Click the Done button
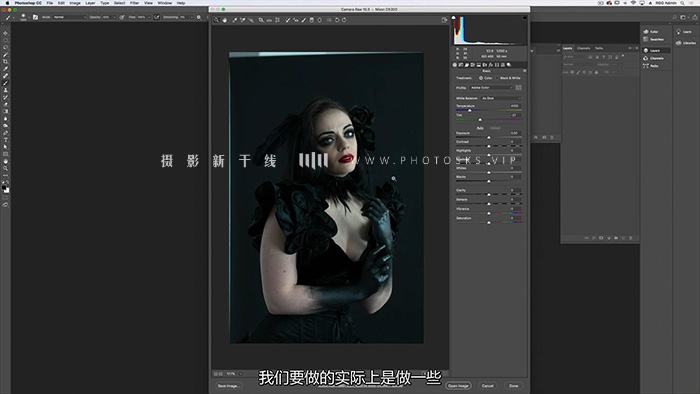700x394 pixels. click(513, 386)
